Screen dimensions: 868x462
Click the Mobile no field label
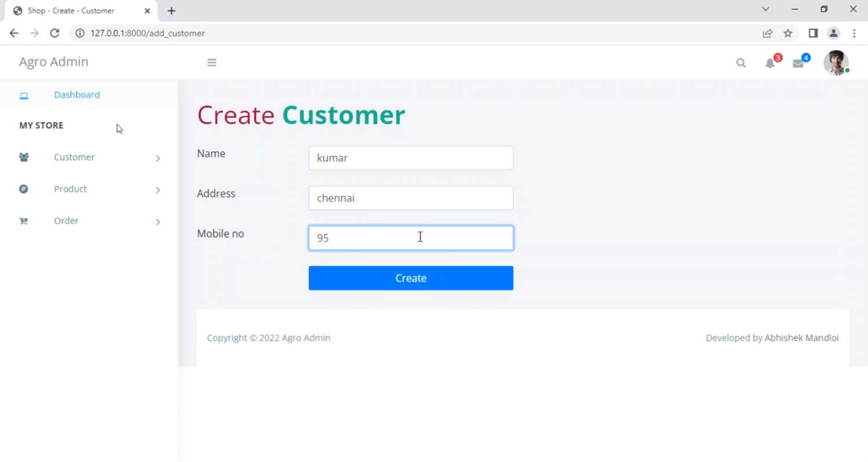click(220, 234)
